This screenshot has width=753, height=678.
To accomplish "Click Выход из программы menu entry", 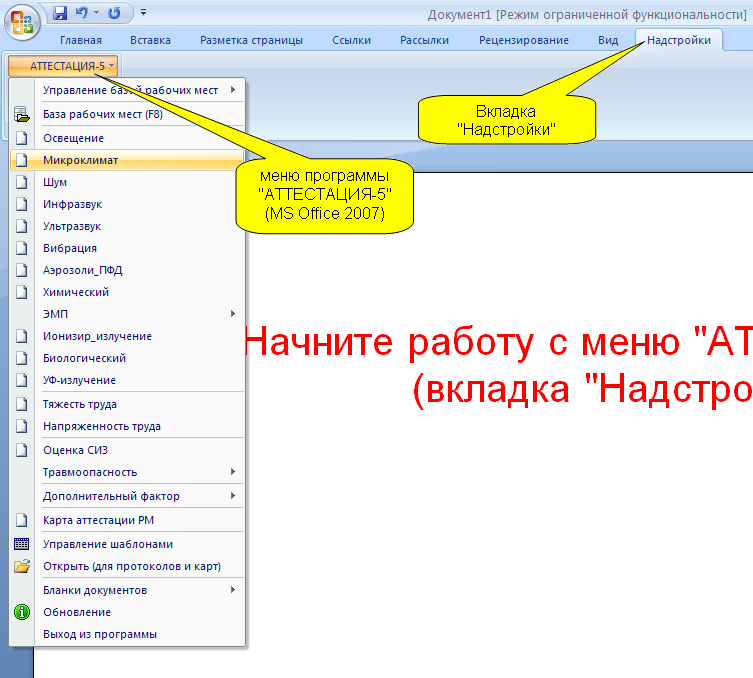I will [x=127, y=634].
